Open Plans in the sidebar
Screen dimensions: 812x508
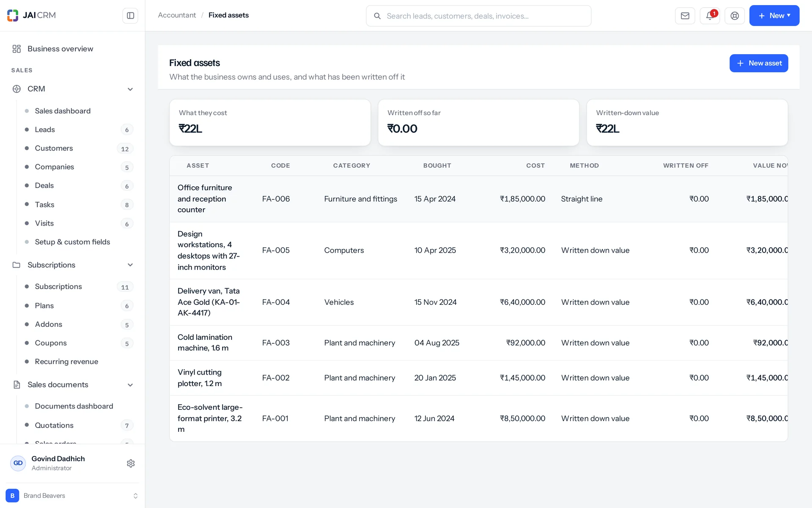tap(44, 306)
